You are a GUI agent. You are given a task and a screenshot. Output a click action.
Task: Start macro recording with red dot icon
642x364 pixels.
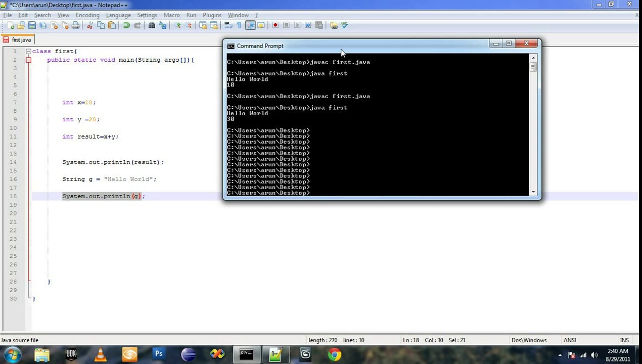(276, 25)
